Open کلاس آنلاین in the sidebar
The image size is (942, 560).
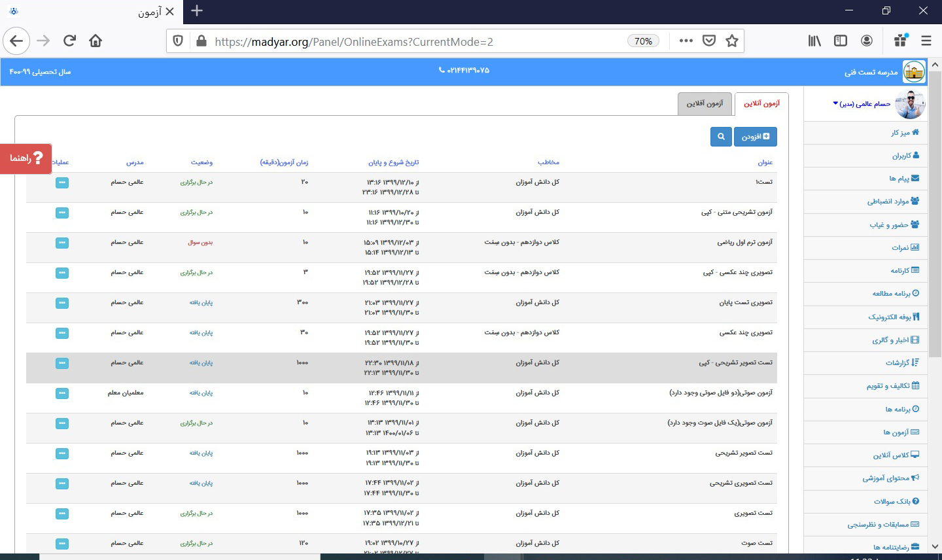point(896,455)
